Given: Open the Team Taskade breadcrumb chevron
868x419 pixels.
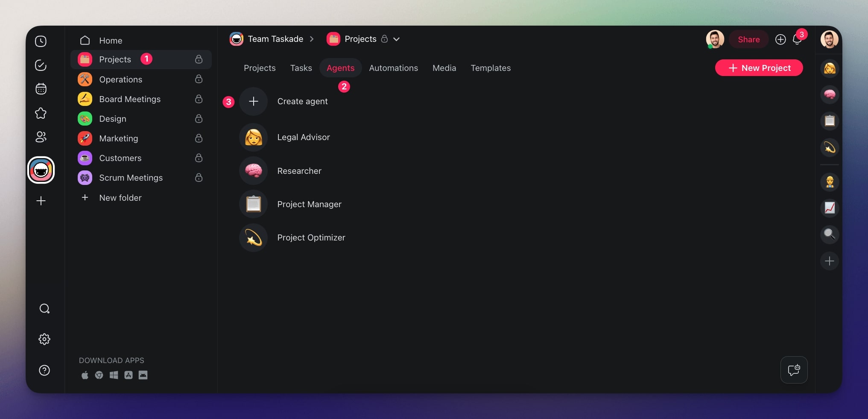Looking at the screenshot, I should [312, 39].
